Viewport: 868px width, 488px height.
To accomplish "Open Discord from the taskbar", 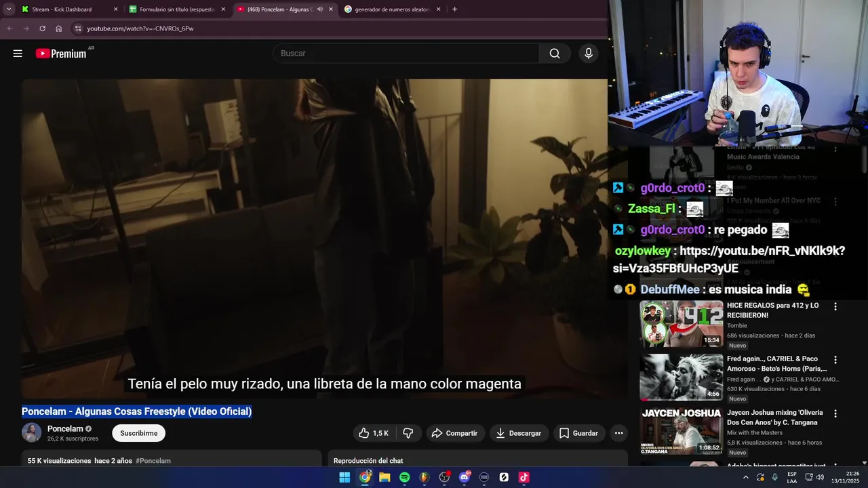I will point(465,477).
